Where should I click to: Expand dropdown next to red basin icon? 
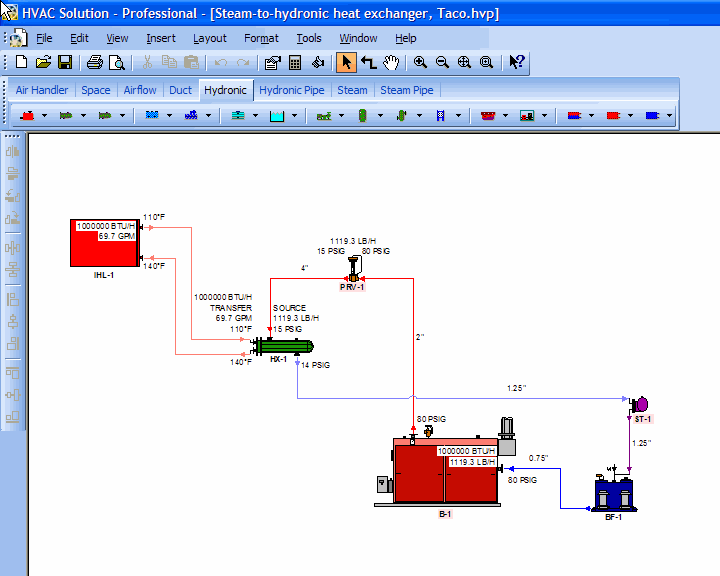click(x=506, y=116)
